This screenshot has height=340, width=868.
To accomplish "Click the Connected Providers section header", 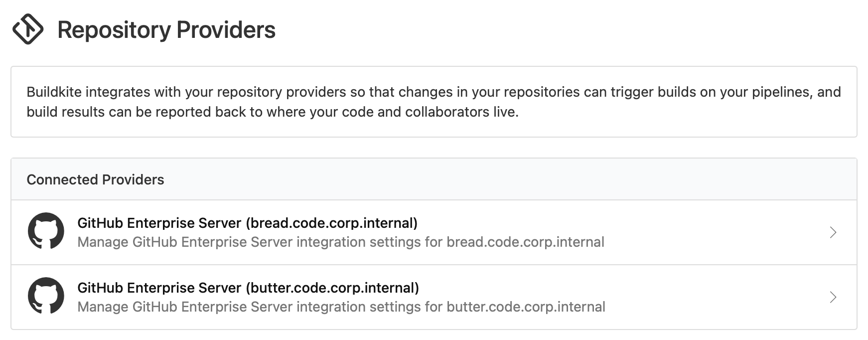I will point(95,179).
